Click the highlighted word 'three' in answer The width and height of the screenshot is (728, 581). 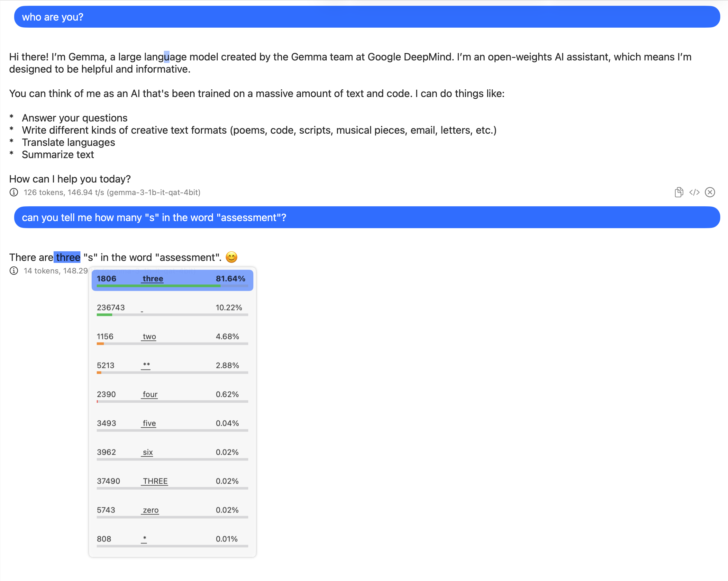(68, 257)
